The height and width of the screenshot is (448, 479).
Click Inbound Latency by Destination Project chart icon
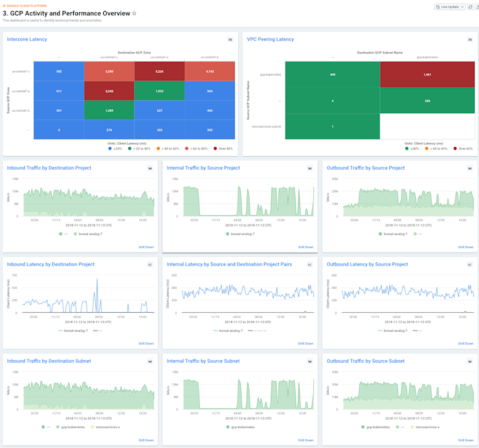coord(150,264)
